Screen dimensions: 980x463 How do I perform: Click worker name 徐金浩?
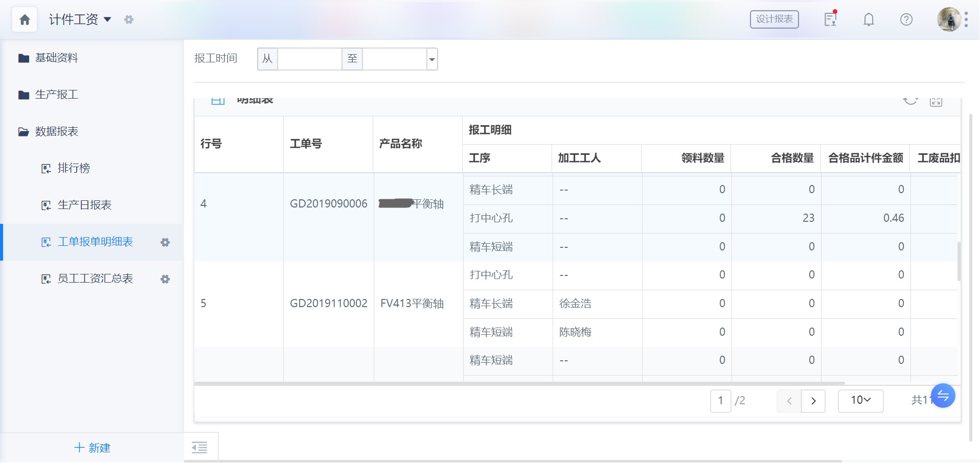(575, 304)
